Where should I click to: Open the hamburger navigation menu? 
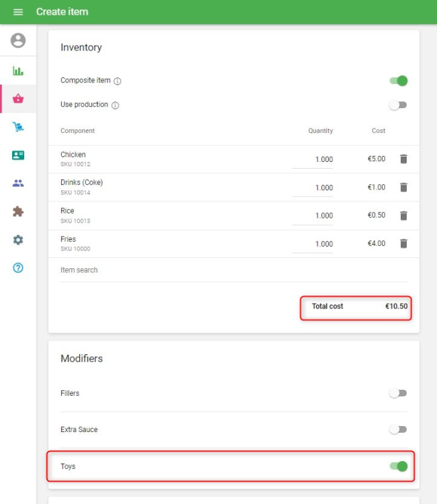pos(18,12)
